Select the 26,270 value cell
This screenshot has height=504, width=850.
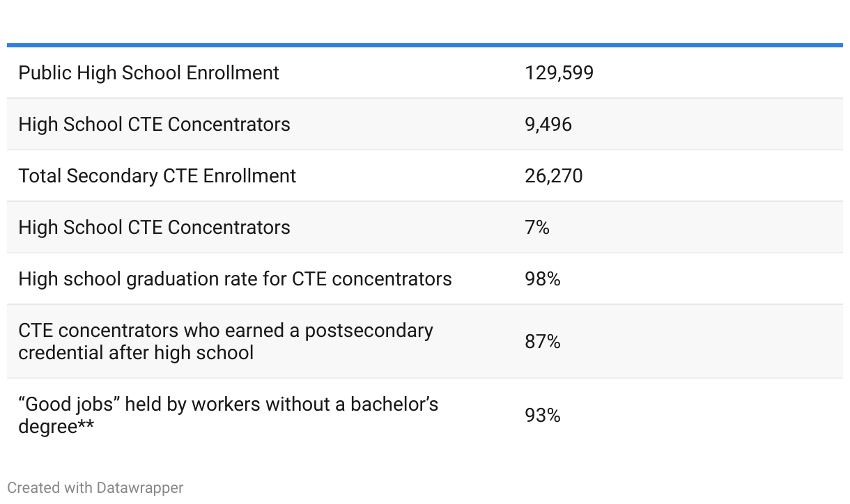pos(554,176)
